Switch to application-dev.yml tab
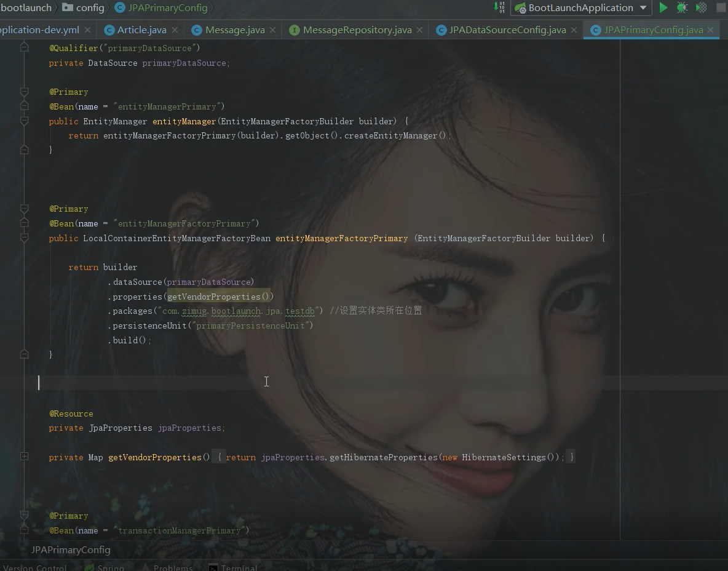This screenshot has width=728, height=571. pos(39,30)
